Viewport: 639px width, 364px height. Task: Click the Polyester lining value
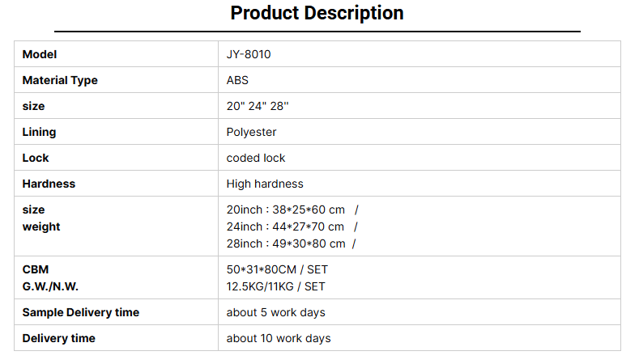coord(251,132)
